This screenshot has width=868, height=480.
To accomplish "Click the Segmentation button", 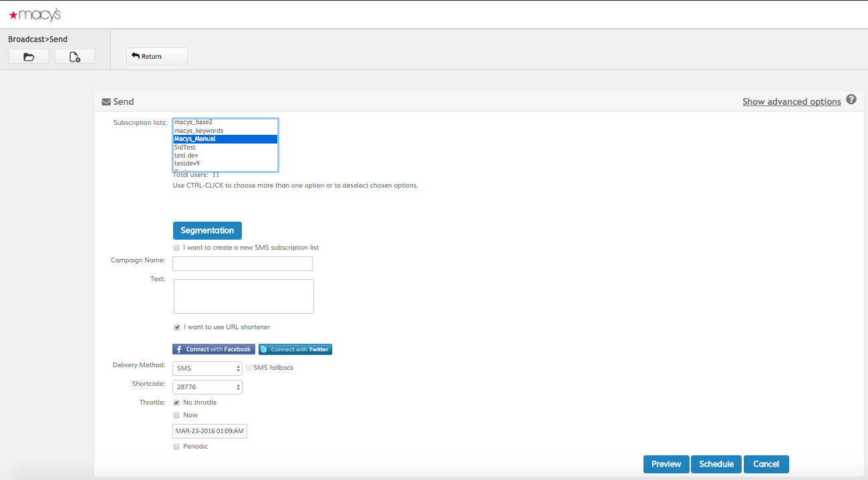I will [207, 230].
